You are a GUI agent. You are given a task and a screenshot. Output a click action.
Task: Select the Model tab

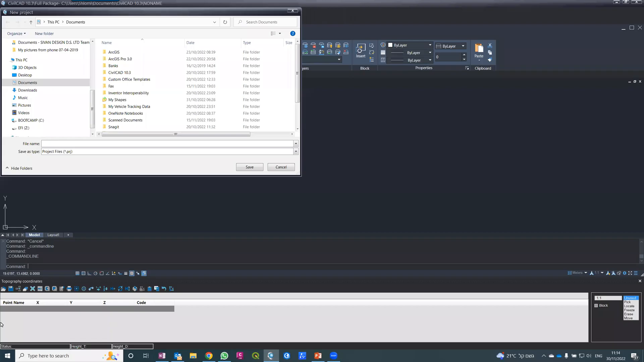[34, 235]
